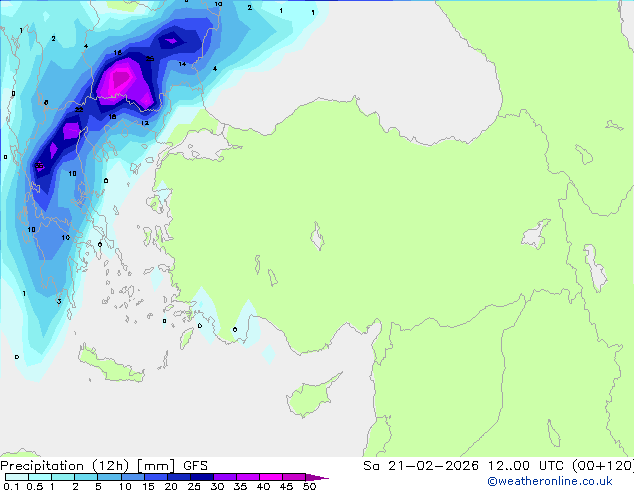Image resolution: width=634 pixels, height=490 pixels.
Task: Pick the 25–30 mm dark blue legend swatch
Action: [x=201, y=477]
